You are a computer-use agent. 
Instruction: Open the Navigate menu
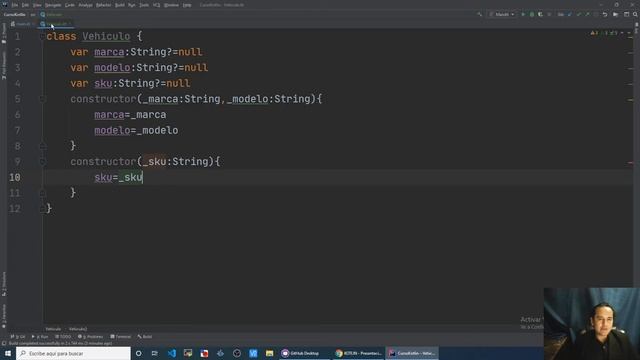point(53,5)
